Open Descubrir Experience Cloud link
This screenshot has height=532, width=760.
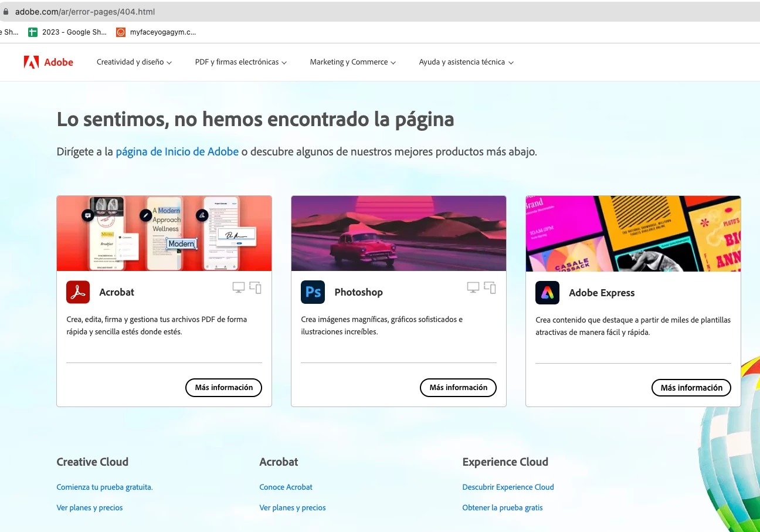tap(508, 487)
